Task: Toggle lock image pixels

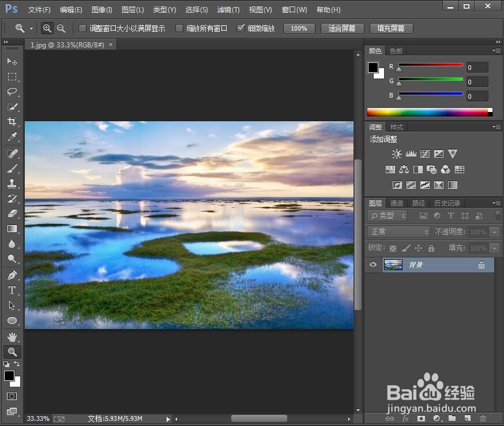Action: tap(406, 248)
